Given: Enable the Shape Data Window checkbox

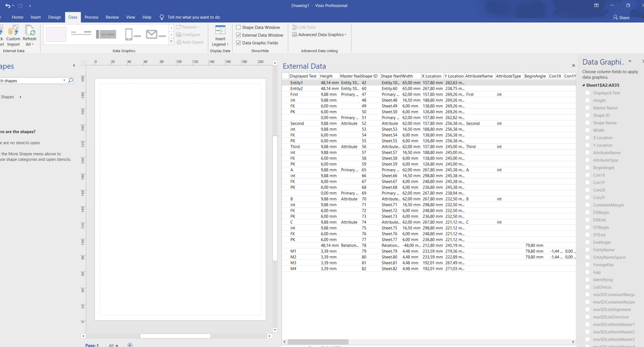Looking at the screenshot, I should click(238, 27).
